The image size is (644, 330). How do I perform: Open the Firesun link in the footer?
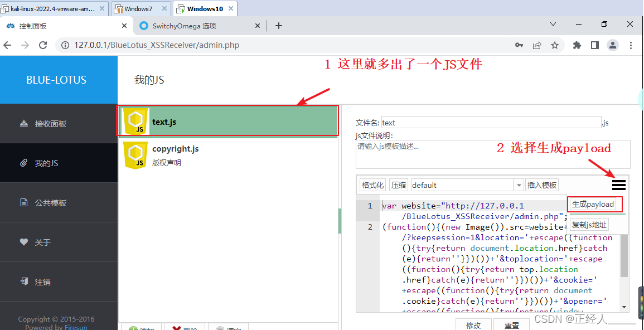(76, 327)
